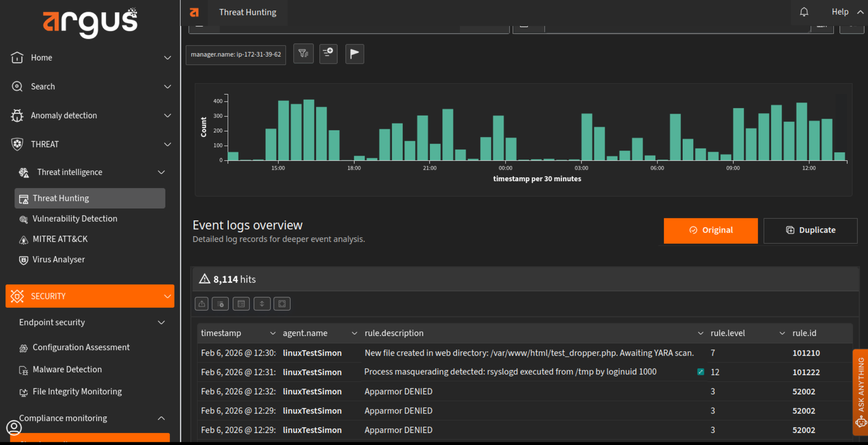Select the MITRE ATT&CK menu item

pyautogui.click(x=60, y=239)
